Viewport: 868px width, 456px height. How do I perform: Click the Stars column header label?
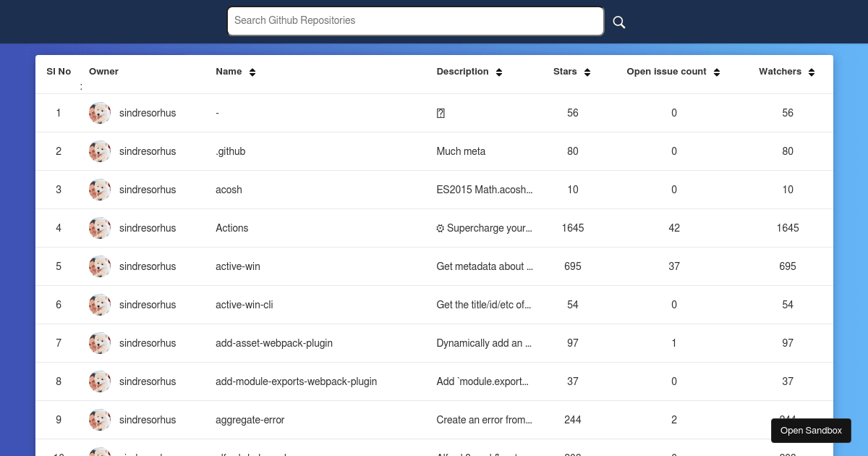click(564, 72)
